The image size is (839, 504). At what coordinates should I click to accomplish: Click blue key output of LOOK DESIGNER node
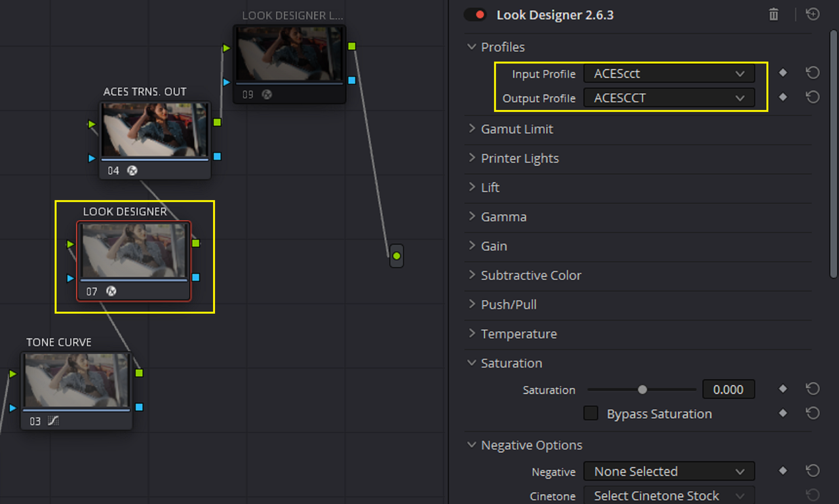195,277
